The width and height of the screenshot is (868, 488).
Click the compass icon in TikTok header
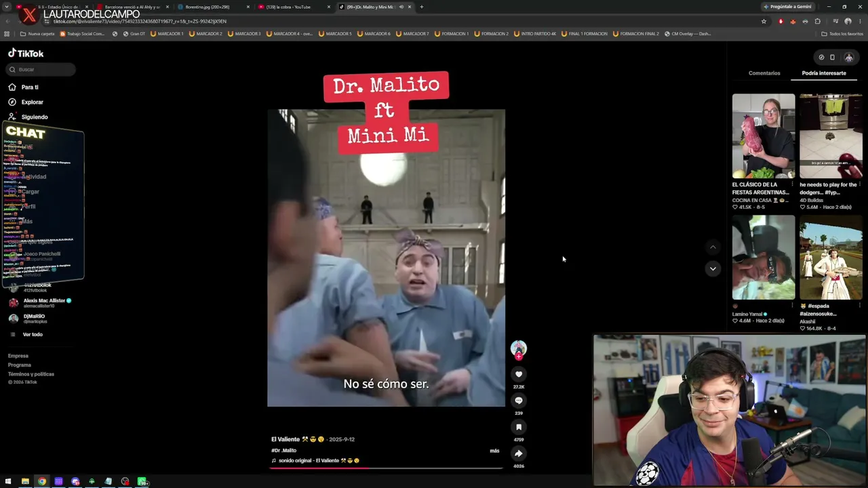click(821, 57)
